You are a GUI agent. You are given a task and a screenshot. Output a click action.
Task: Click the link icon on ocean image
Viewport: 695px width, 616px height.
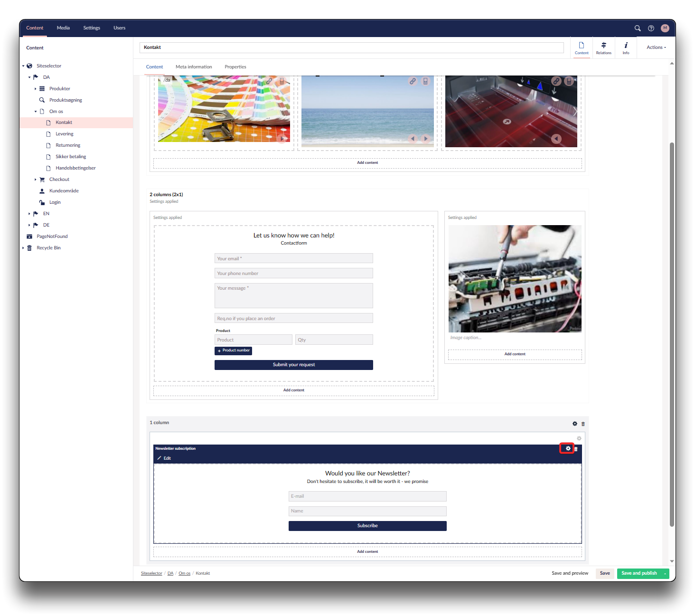coord(413,81)
